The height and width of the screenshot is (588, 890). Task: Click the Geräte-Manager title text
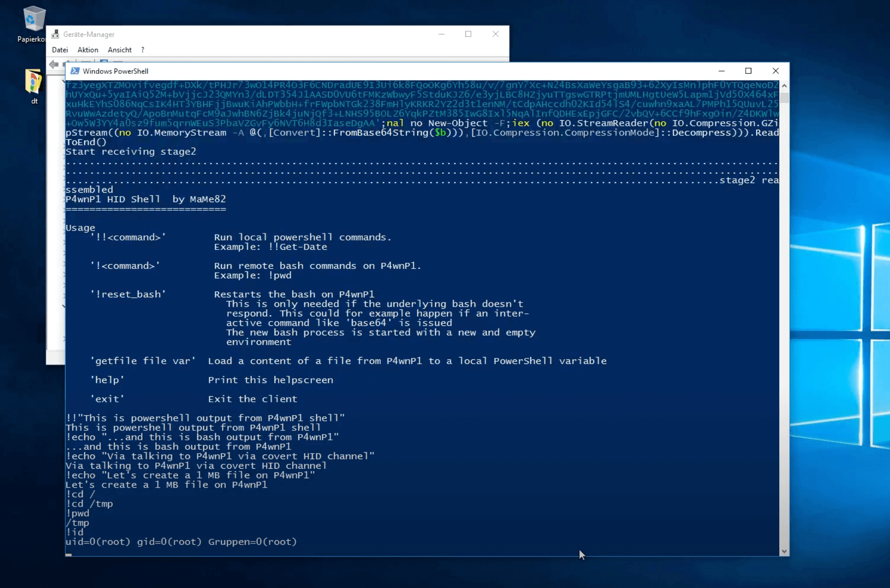[89, 34]
